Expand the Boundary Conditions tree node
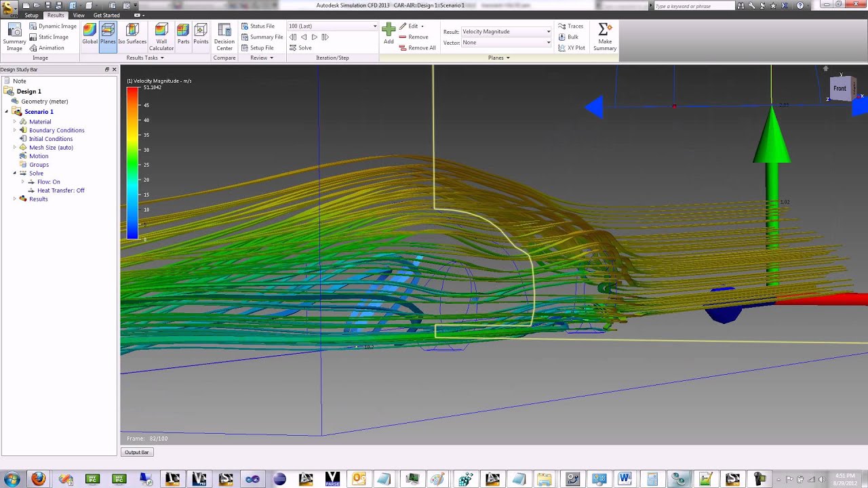868x488 pixels. click(14, 130)
